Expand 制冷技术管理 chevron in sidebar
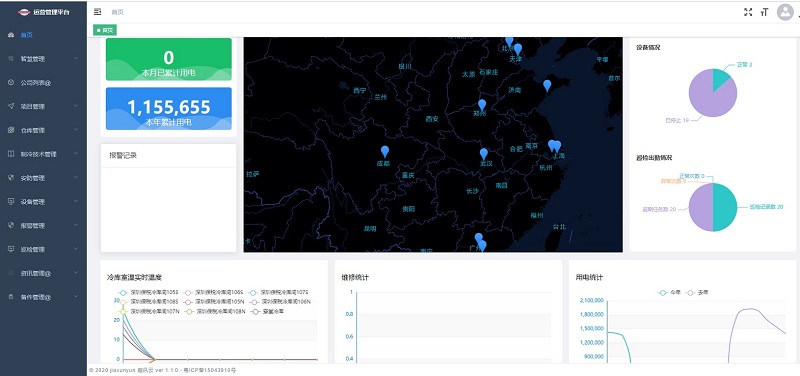The image size is (800, 376). 76,154
